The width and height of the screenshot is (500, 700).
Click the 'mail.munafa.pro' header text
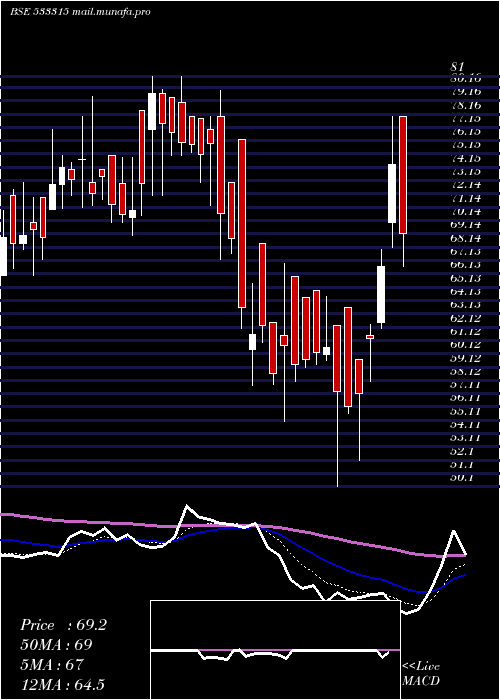point(111,12)
